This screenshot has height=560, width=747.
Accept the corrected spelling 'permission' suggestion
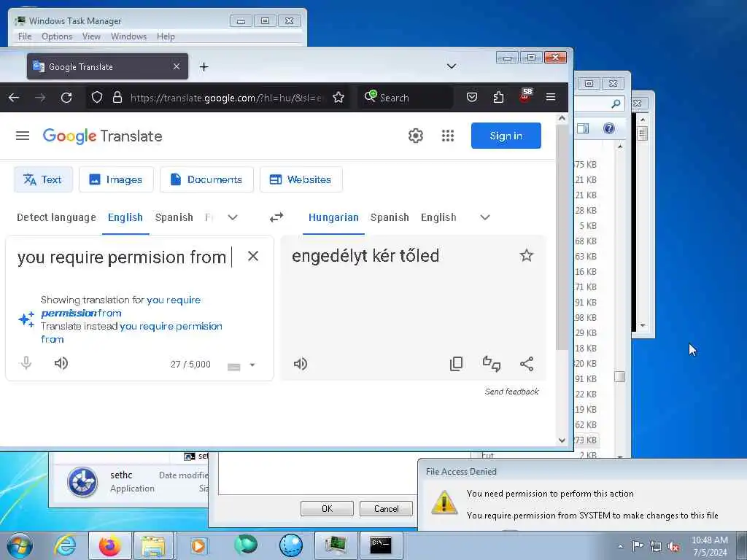coord(121,307)
